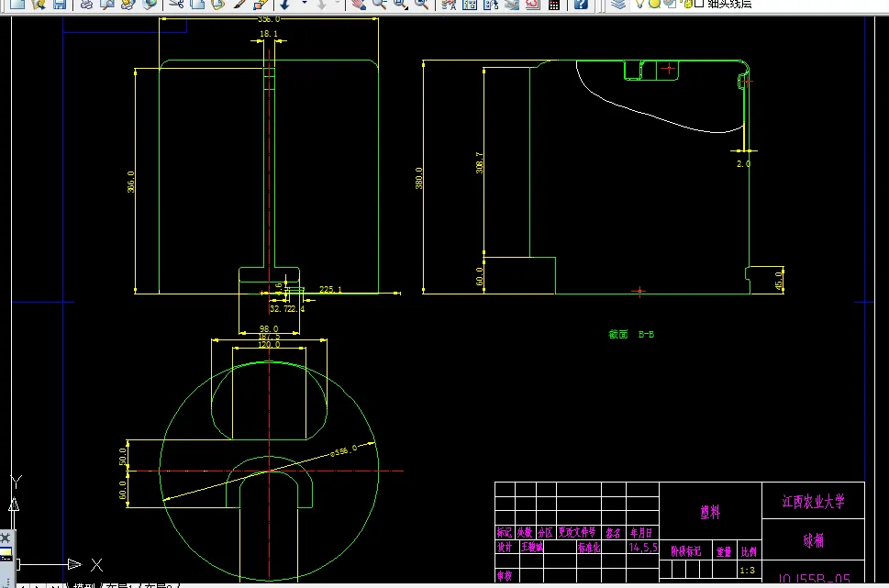The image size is (889, 588).
Task: Open the Layer Properties Manager icon
Action: click(618, 4)
